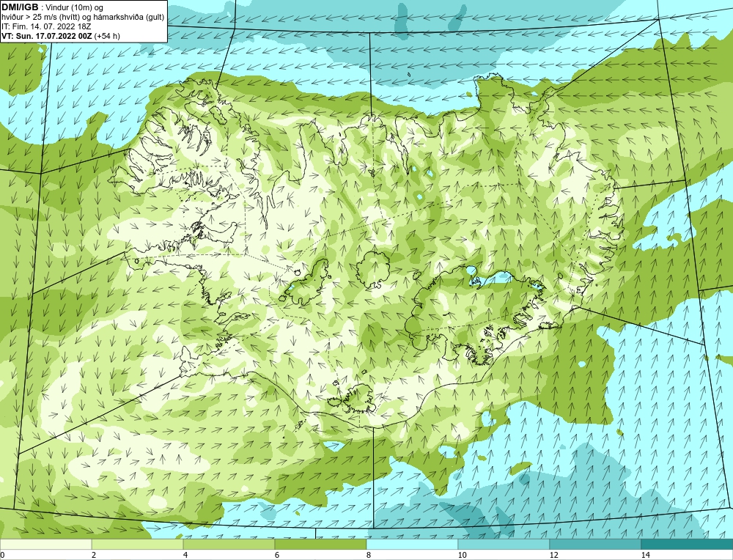This screenshot has width=733, height=560.
Task: Click the 6–8 m/s dark green legend swatch
Action: [x=321, y=544]
